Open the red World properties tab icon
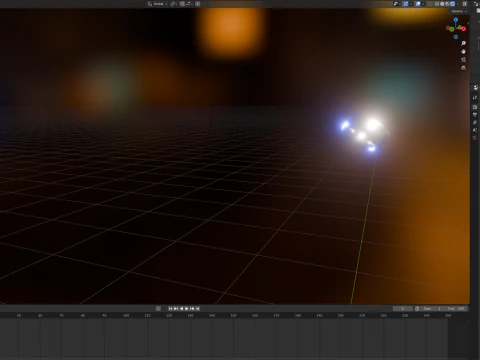Screen dimensions: 480x360 (475, 137)
